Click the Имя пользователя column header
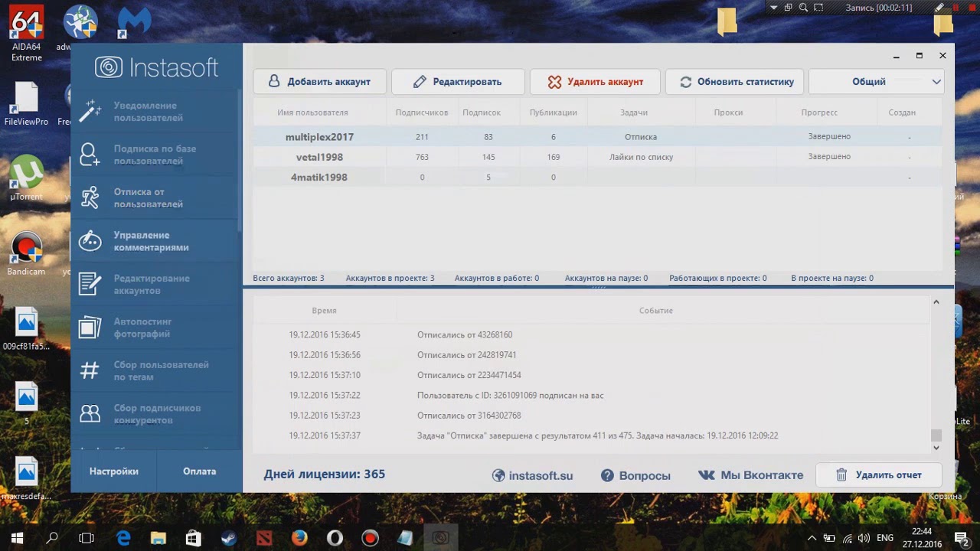980x551 pixels. click(312, 112)
